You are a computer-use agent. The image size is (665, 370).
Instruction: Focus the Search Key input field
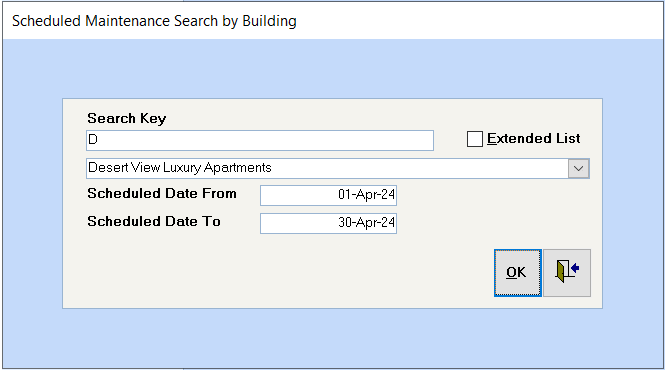[260, 140]
